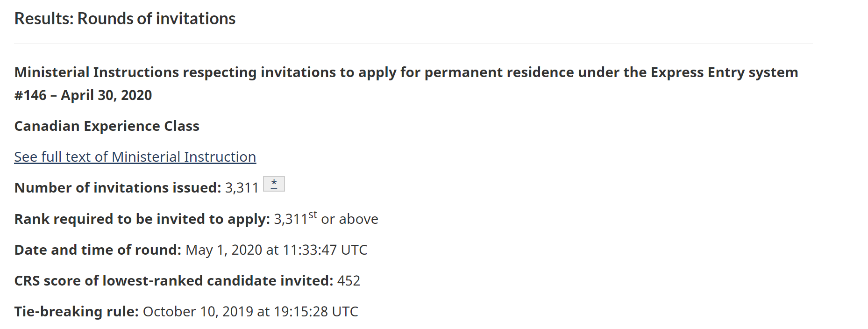The width and height of the screenshot is (868, 329).
Task: Click the Canadian Experience Class subheading
Action: 107,126
